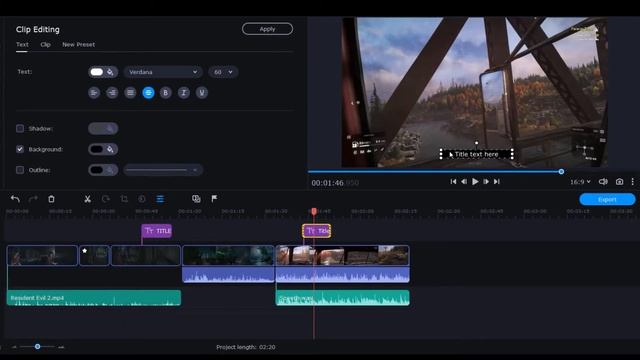Select the second green audio clip

point(342,298)
